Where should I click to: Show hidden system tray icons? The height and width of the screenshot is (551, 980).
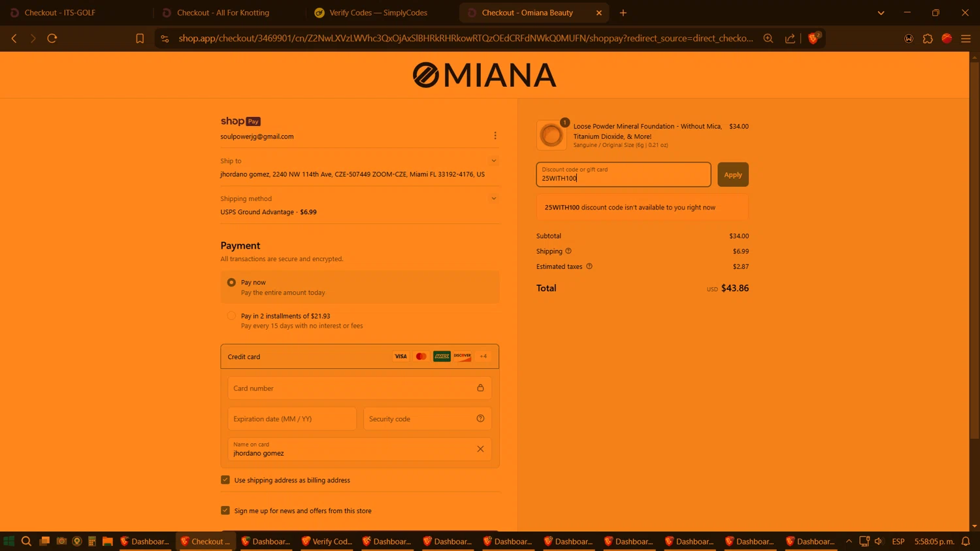(x=849, y=541)
